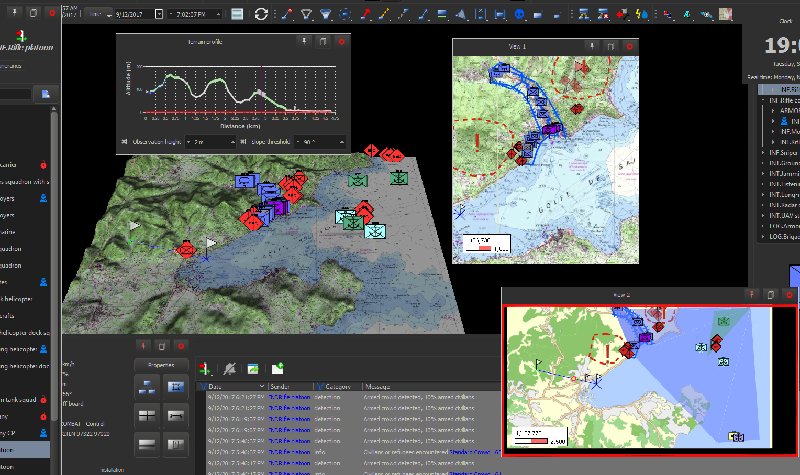Image resolution: width=800 pixels, height=475 pixels.
Task: Toggle the Observation height checkbox
Action: click(124, 141)
